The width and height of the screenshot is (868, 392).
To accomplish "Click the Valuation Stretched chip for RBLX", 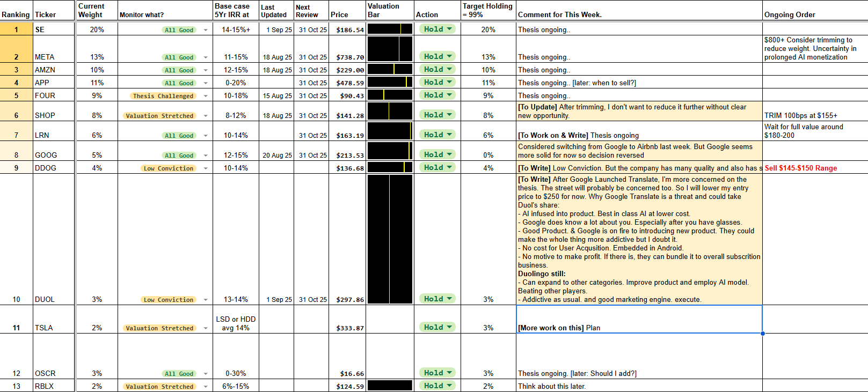I will click(159, 387).
